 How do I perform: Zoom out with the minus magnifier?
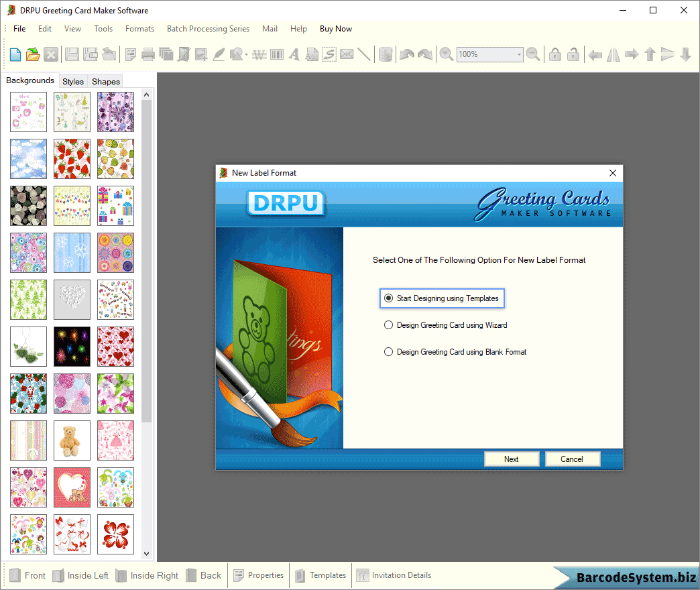533,54
